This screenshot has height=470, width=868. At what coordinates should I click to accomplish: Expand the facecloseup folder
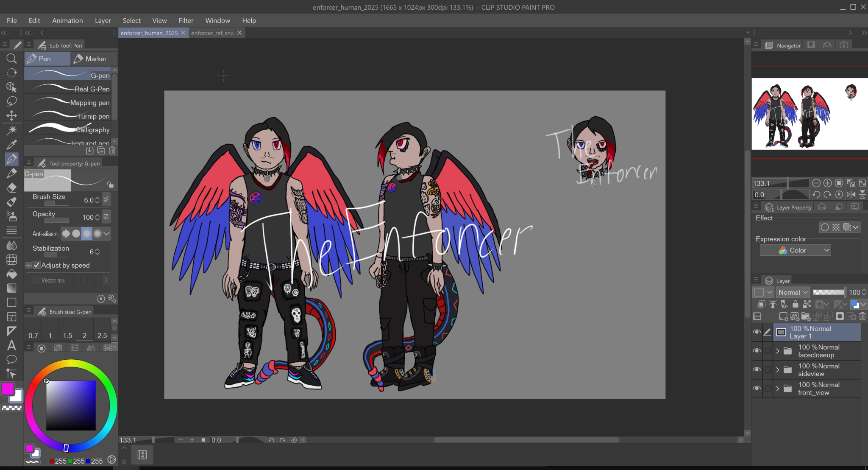(777, 351)
